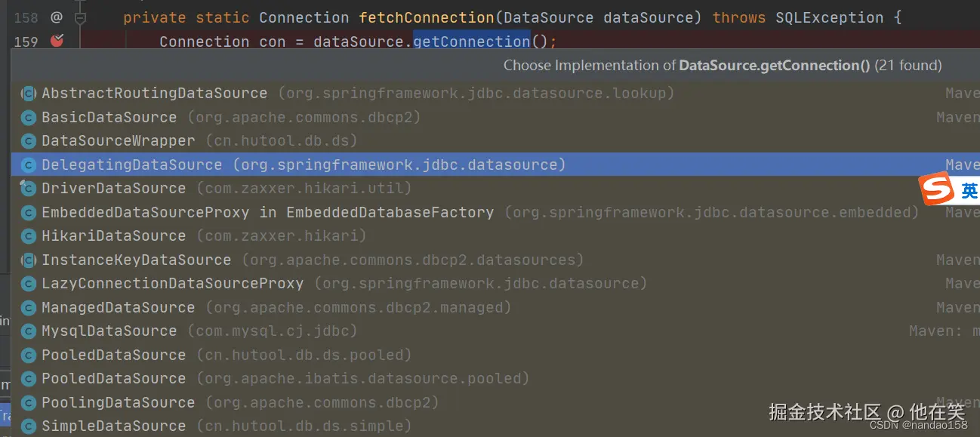Select the highlighted DelegatingDataSource entry

[x=131, y=165]
